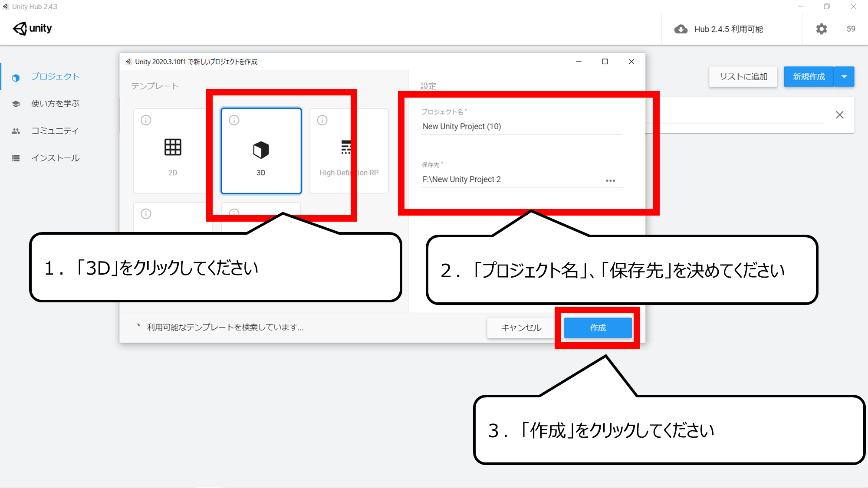868x488 pixels.
Task: Open info icon on High Definition RP template
Action: click(x=322, y=120)
